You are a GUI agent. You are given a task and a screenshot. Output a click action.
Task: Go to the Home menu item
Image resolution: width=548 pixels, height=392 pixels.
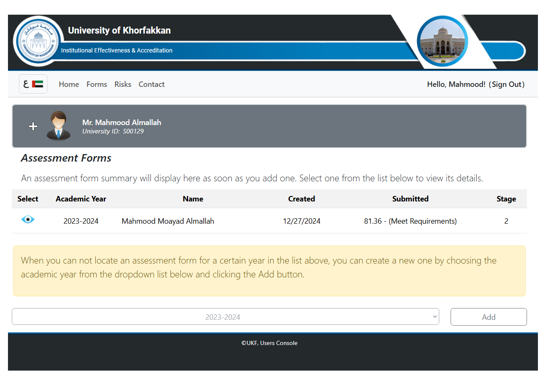click(69, 84)
